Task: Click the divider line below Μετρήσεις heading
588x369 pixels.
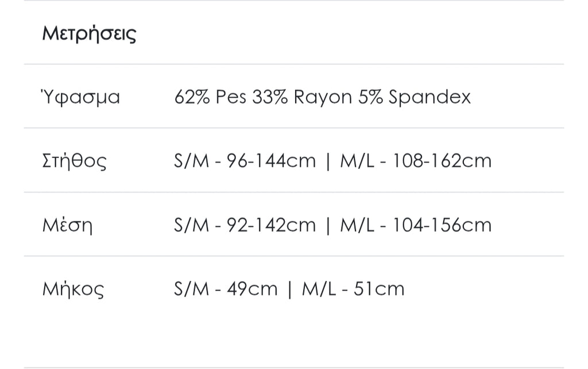Action: [294, 64]
